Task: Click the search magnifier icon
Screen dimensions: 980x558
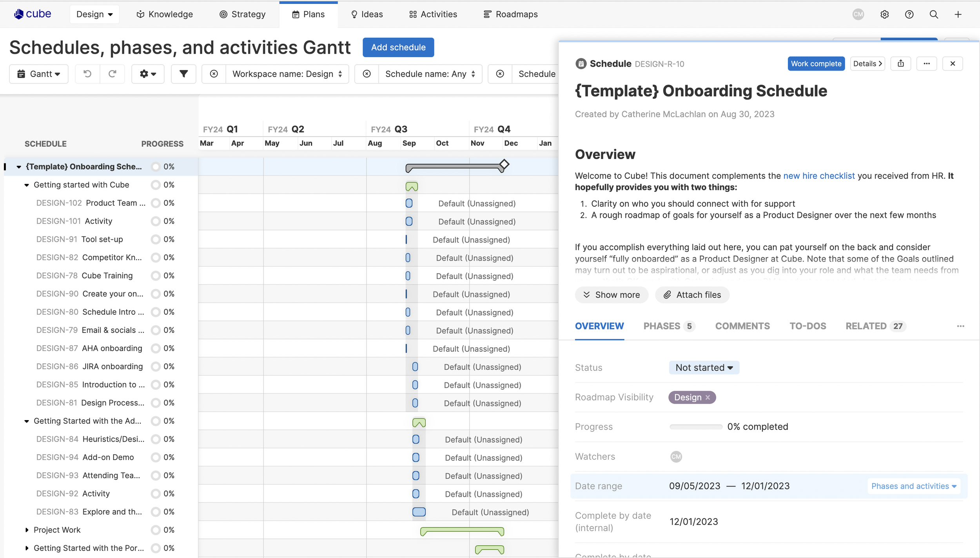Action: pos(934,14)
